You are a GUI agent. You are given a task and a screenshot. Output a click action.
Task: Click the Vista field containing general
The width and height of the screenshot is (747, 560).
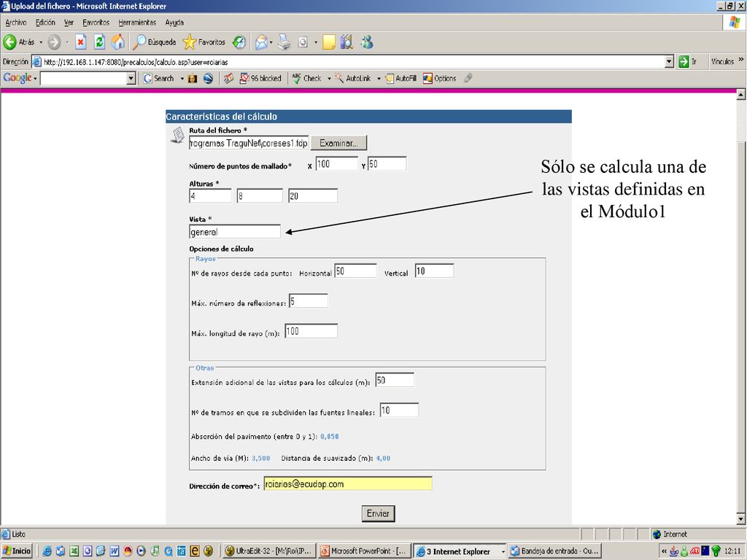pos(235,232)
